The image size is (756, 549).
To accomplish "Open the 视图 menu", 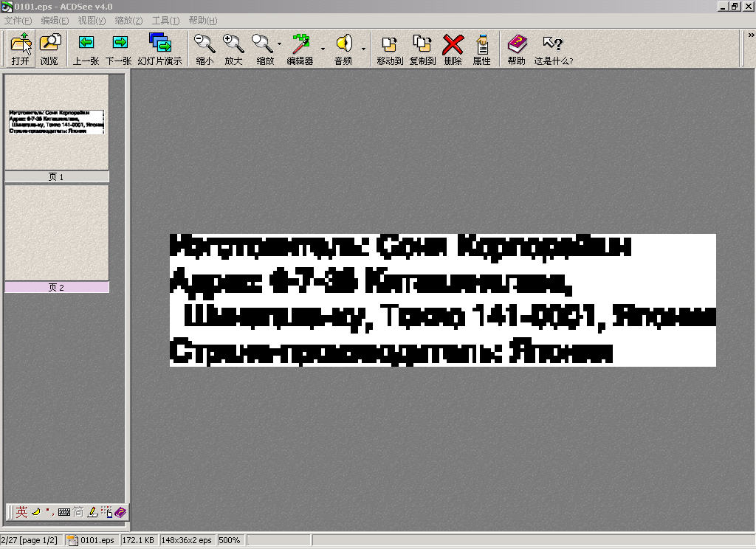I will tap(92, 20).
